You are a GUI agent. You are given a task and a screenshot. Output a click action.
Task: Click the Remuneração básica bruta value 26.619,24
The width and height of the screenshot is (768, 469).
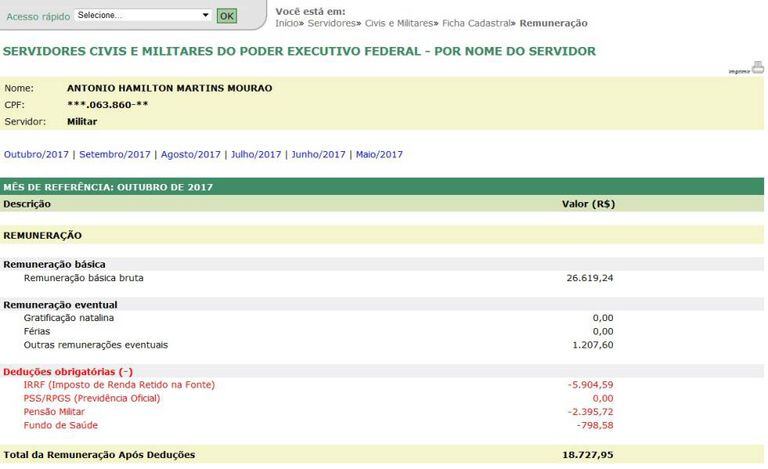[x=590, y=278]
